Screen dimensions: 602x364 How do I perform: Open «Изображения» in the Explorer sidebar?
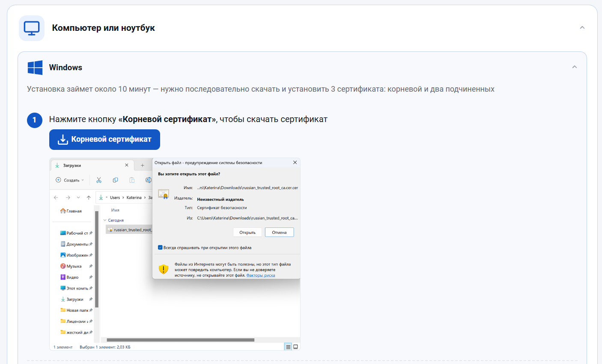(76, 255)
